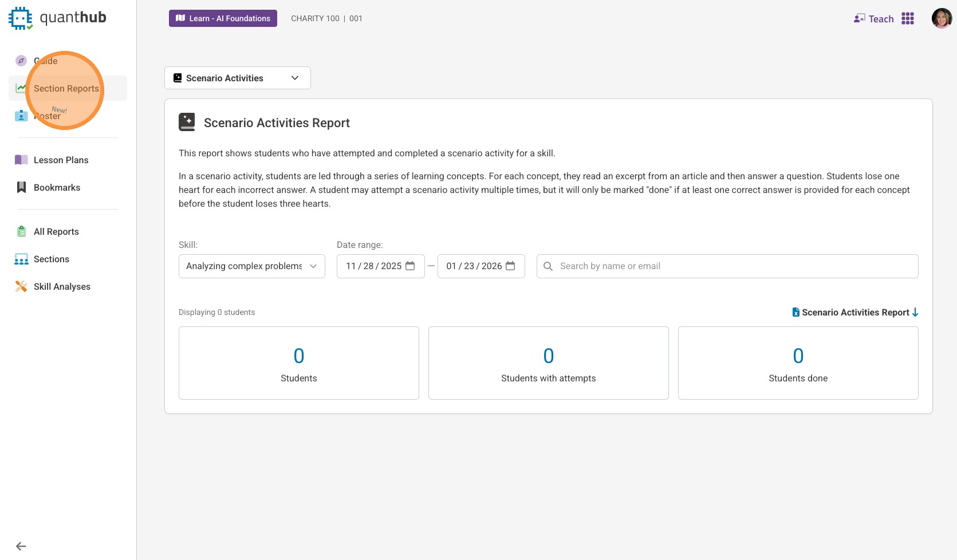
Task: Click the All Reports clipboard icon
Action: [x=21, y=231]
